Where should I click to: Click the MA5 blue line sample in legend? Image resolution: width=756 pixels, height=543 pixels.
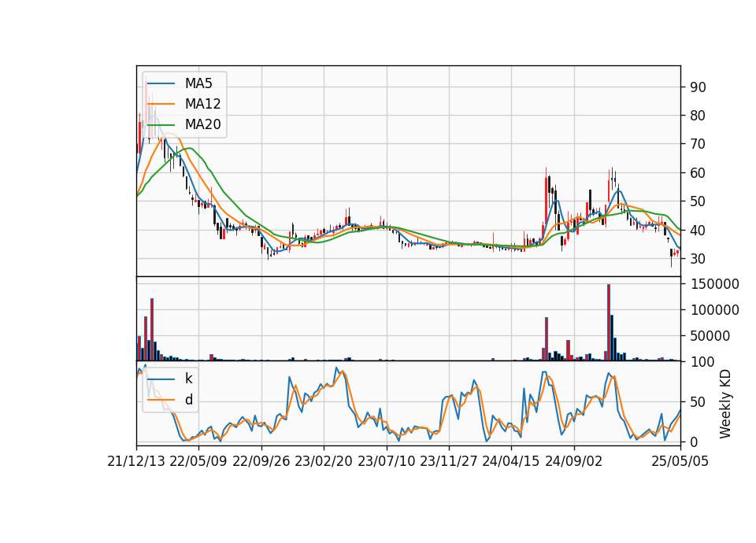[x=161, y=83]
